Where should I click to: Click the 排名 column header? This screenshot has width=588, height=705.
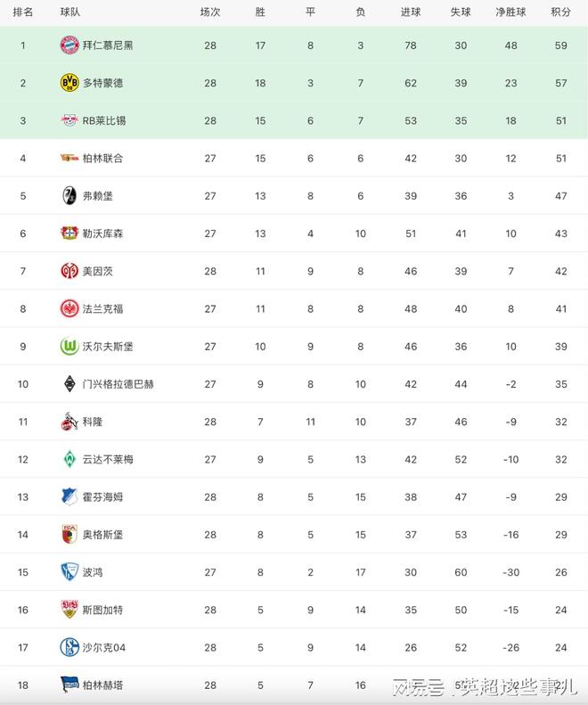(x=23, y=12)
